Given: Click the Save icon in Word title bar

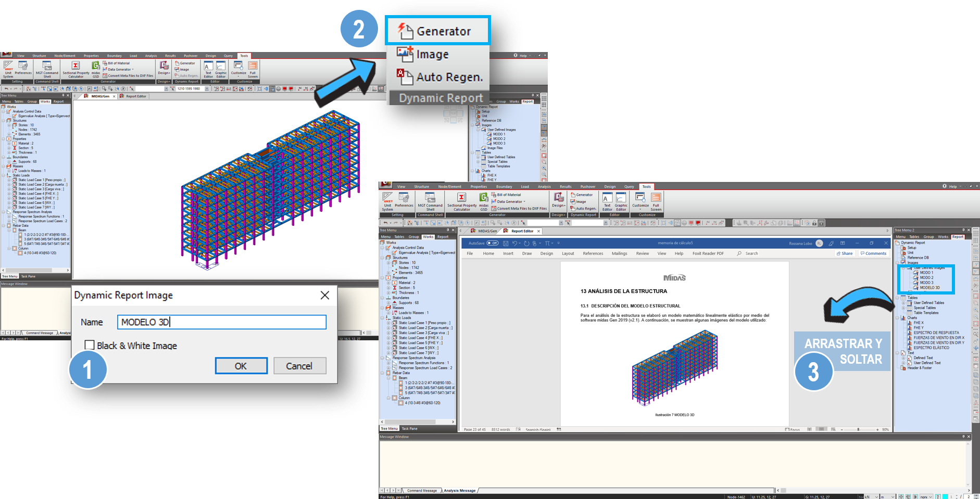Looking at the screenshot, I should (506, 243).
